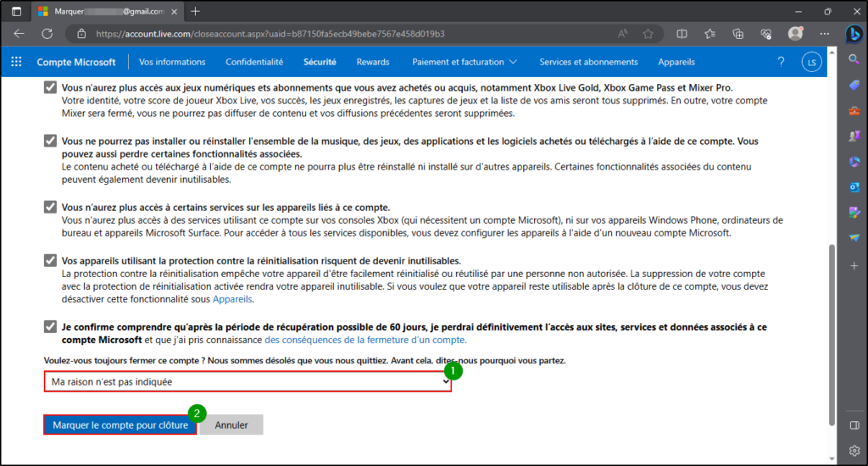Open Read aloud in address bar
The height and width of the screenshot is (466, 868).
point(623,34)
